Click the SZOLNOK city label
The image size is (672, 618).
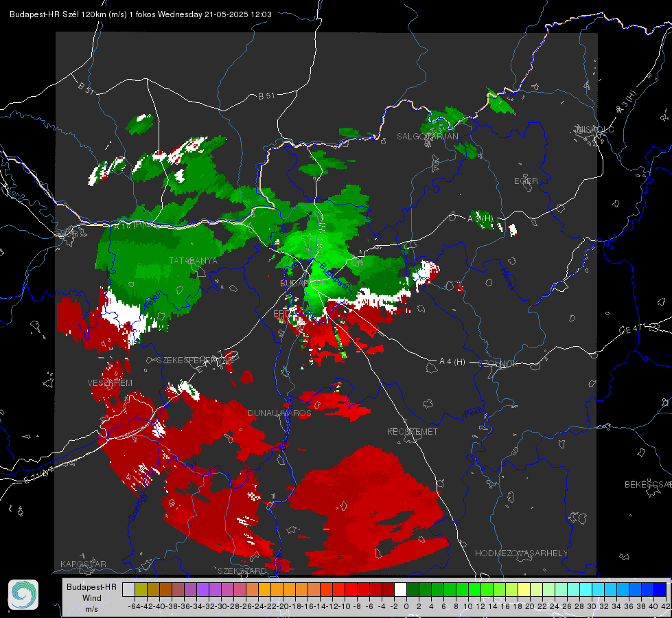point(498,364)
